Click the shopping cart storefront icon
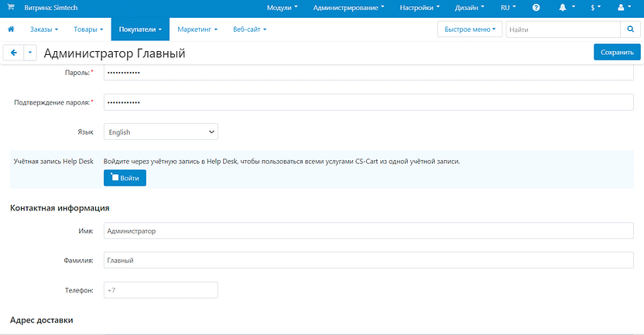This screenshot has height=335, width=644. coord(11,7)
